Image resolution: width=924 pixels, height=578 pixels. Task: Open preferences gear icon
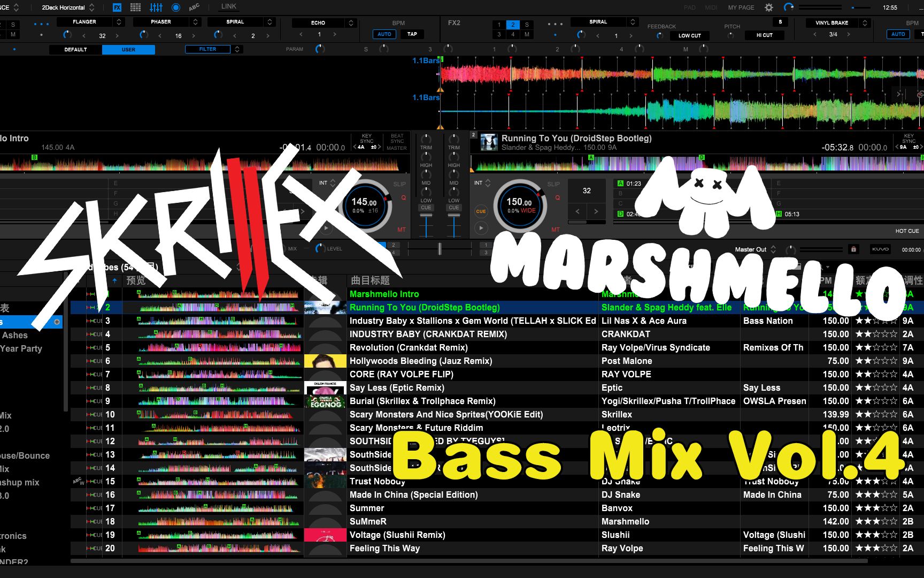click(x=769, y=7)
